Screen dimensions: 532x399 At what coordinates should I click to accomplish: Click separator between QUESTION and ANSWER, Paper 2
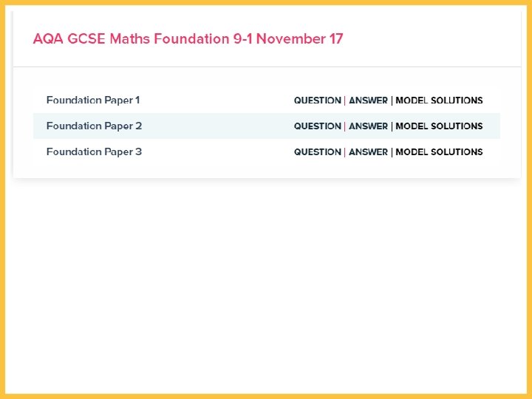click(x=345, y=126)
